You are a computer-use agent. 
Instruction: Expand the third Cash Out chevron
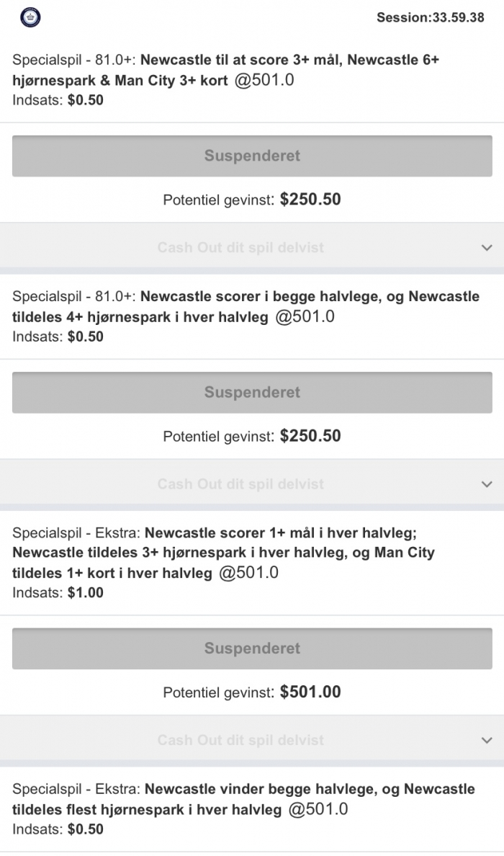point(487,740)
